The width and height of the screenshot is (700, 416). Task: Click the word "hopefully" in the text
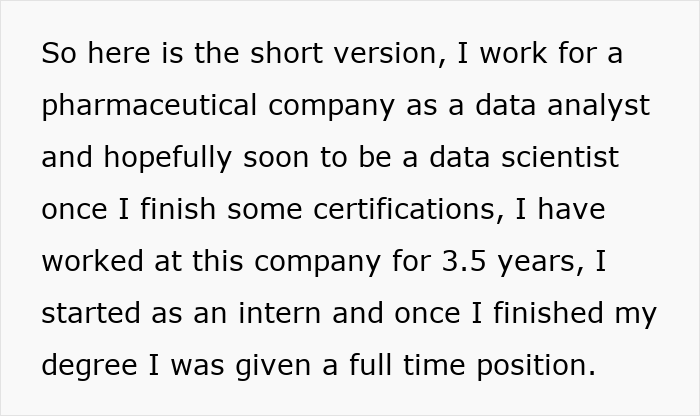tap(167, 158)
